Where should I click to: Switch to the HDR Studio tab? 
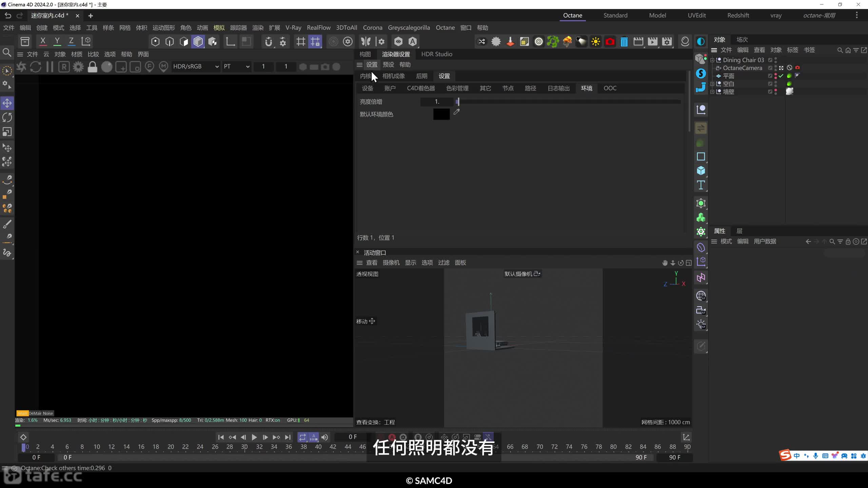(x=437, y=54)
